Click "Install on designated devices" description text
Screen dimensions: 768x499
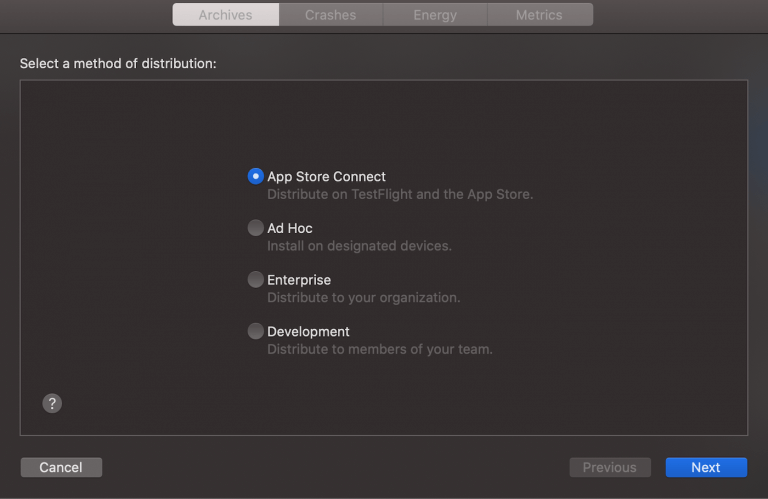click(359, 246)
